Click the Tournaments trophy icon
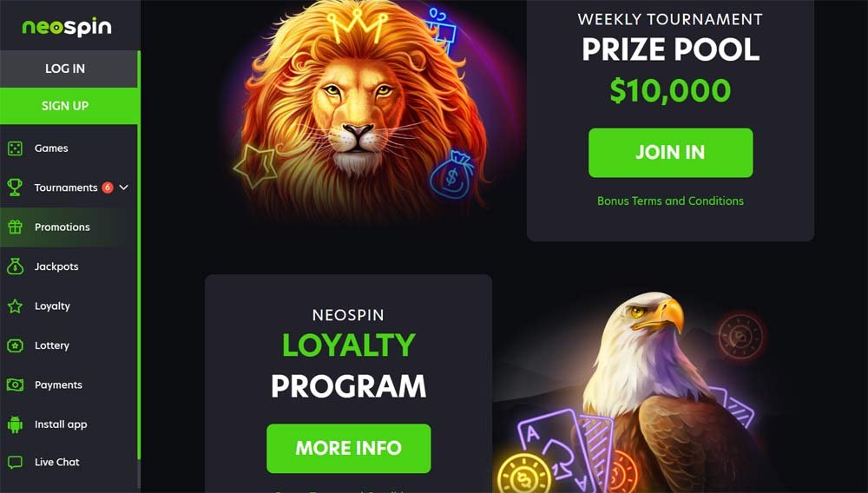Viewport: 868px width, 493px height. (x=15, y=187)
